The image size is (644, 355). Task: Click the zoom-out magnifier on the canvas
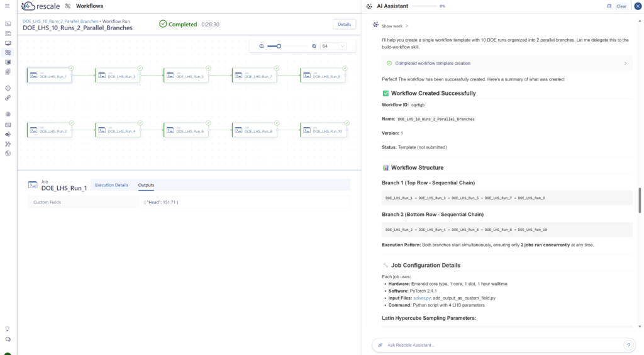(x=261, y=46)
